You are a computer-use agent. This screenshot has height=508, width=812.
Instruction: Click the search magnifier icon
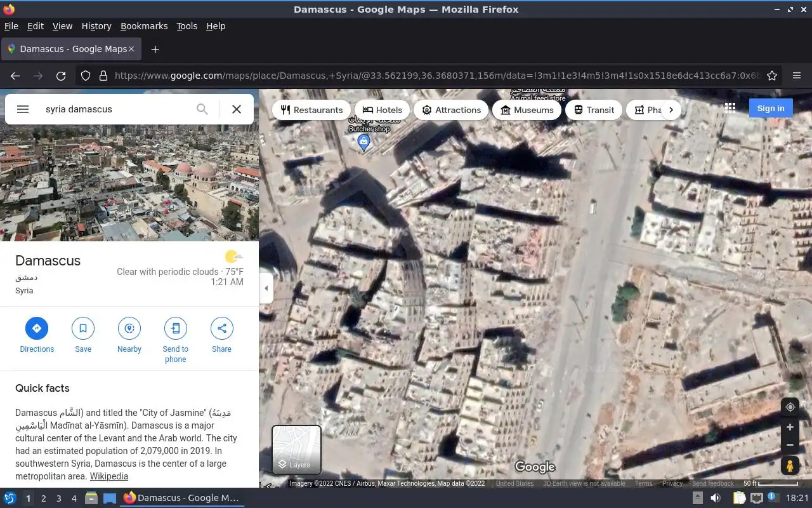[202, 109]
